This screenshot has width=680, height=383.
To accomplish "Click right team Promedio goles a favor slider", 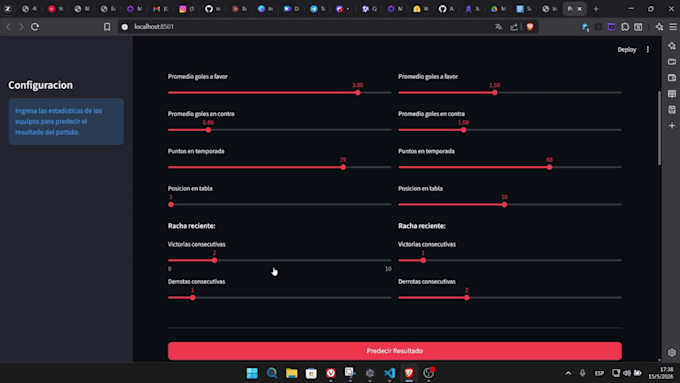I will 510,92.
